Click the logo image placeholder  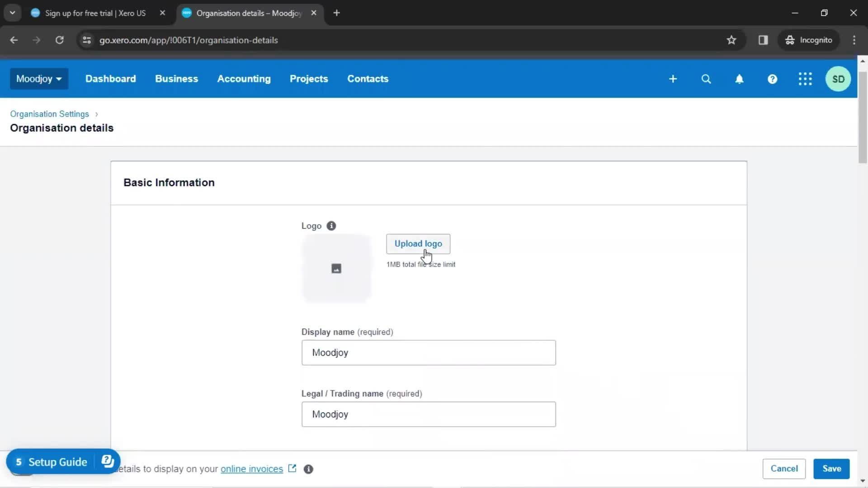point(336,268)
